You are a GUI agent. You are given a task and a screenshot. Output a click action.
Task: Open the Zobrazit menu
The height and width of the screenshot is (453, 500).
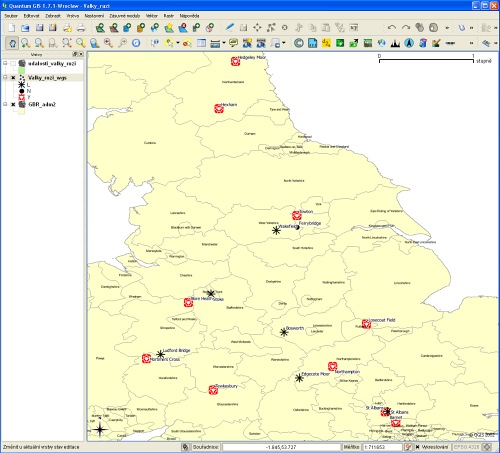tap(53, 16)
